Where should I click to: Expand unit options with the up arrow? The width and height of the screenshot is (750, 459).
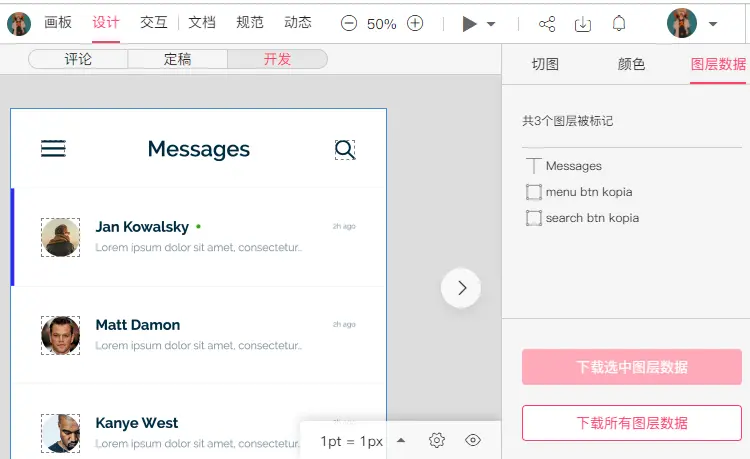click(401, 440)
